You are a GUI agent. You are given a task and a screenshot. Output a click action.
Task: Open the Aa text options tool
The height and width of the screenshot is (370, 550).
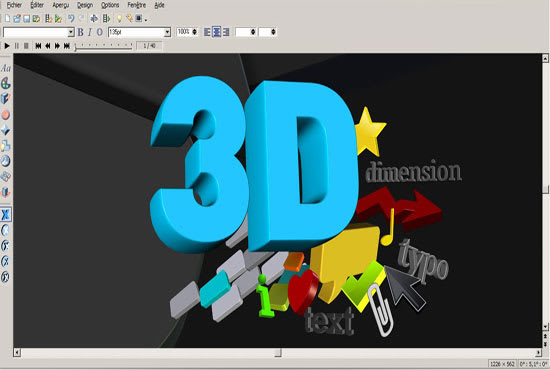click(6, 68)
